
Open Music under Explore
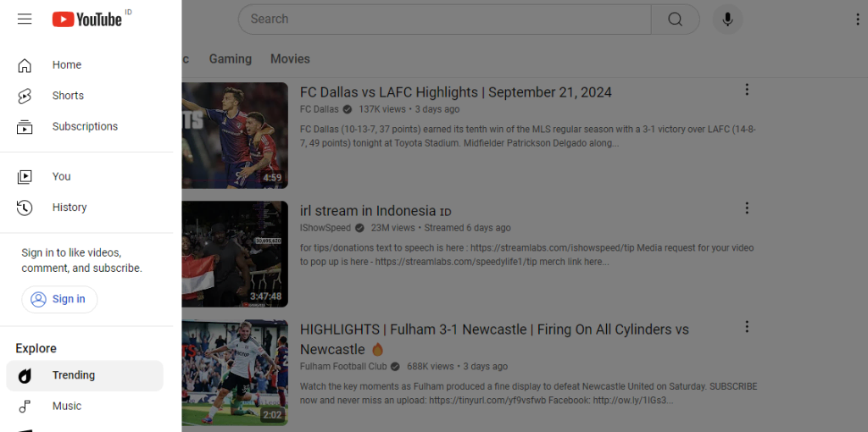tap(67, 407)
